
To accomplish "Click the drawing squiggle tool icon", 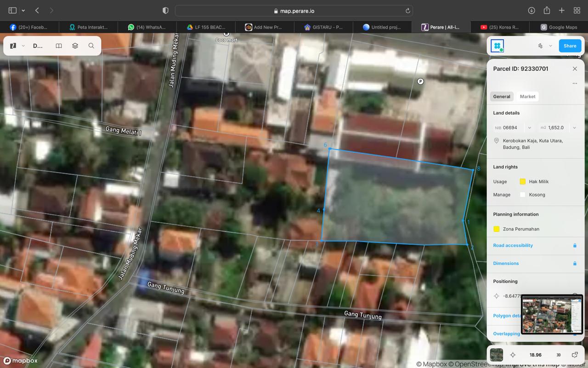I will [540, 46].
